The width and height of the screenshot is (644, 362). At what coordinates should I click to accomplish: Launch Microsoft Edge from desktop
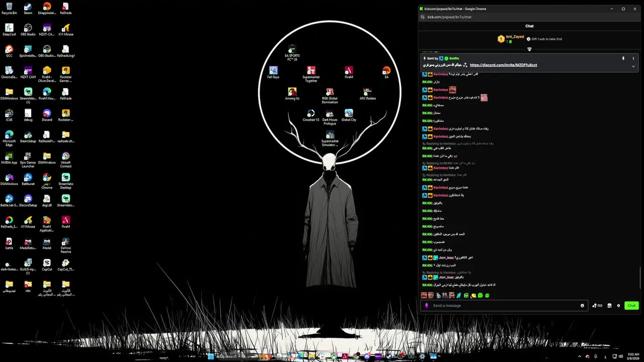(x=9, y=138)
